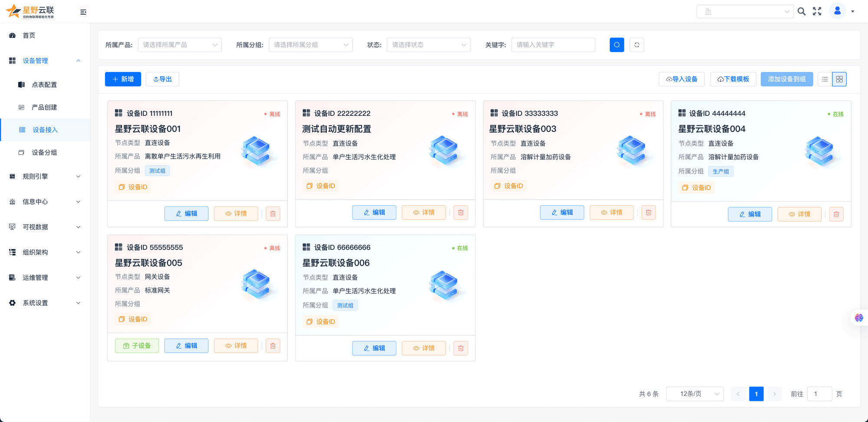The width and height of the screenshot is (868, 422).
Task: Change the 12条/页 page size selector
Action: point(694,394)
